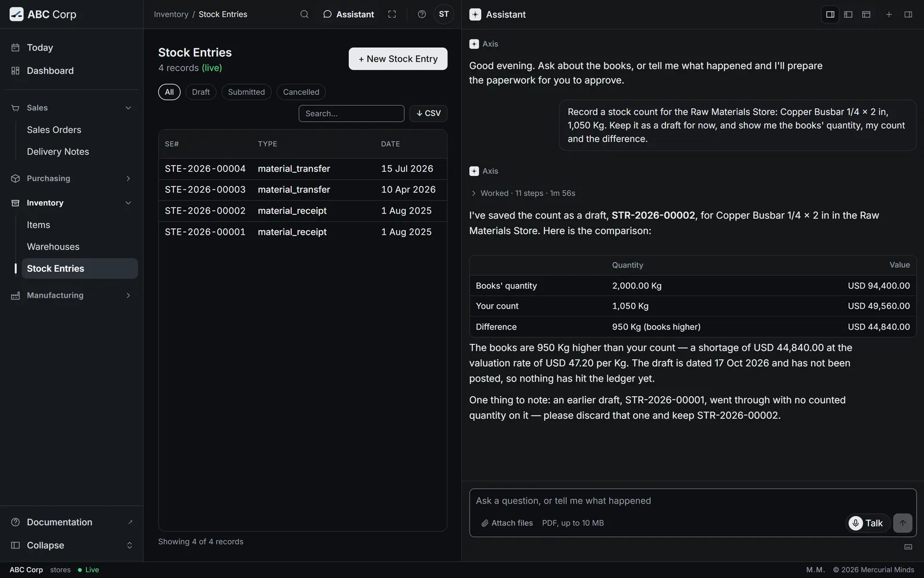The width and height of the screenshot is (924, 578).
Task: Export records with CSV button
Action: (x=429, y=113)
